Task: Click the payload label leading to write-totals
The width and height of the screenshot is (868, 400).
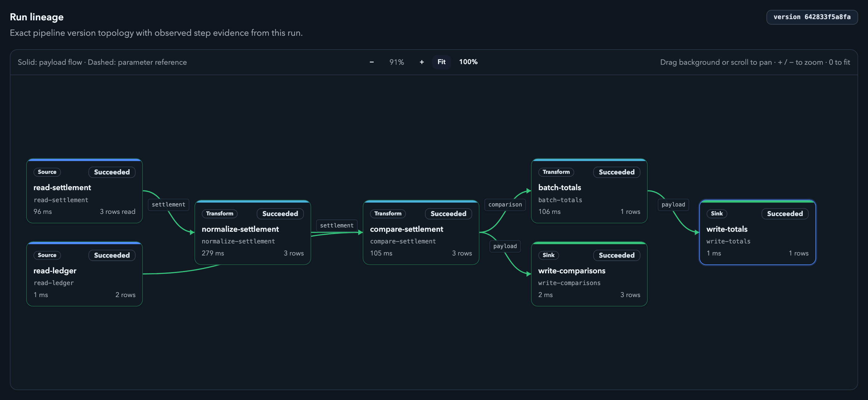Action: point(673,204)
